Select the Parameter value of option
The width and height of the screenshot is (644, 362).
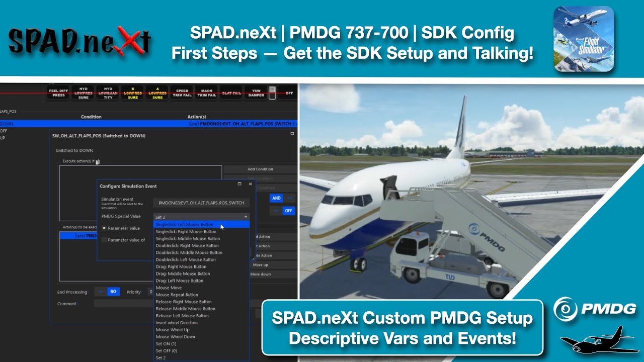coord(104,240)
